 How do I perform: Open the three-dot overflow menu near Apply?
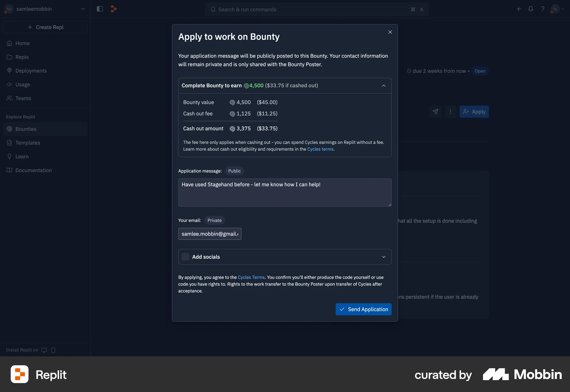(450, 112)
